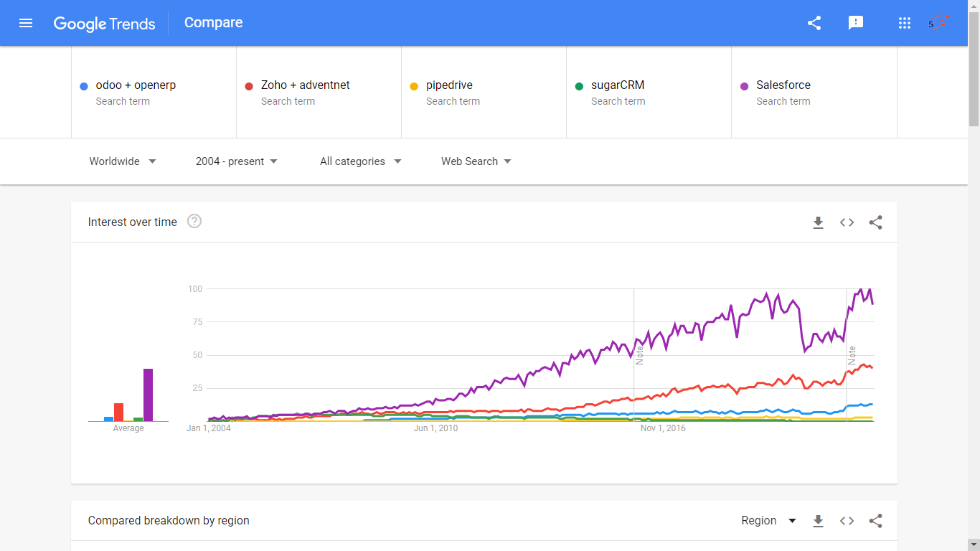Click the Average label under bars
This screenshot has width=980, height=551.
tap(128, 428)
